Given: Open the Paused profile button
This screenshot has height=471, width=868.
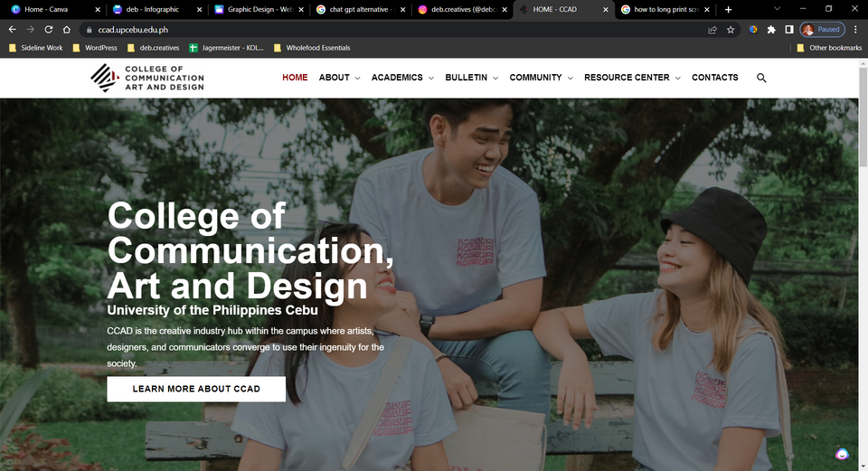Looking at the screenshot, I should [x=822, y=29].
